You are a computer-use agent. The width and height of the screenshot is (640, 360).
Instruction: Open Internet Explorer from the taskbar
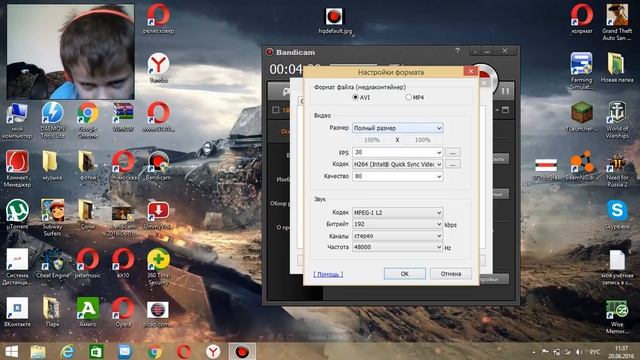[67, 351]
